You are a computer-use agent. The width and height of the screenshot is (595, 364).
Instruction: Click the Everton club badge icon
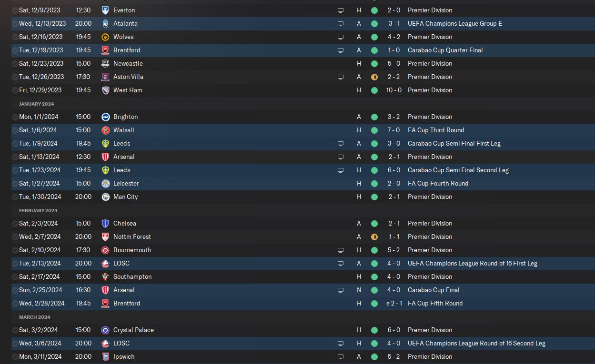[105, 10]
